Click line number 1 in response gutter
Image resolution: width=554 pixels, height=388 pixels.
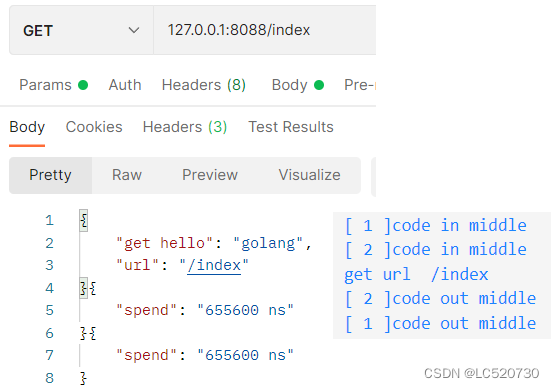(49, 221)
